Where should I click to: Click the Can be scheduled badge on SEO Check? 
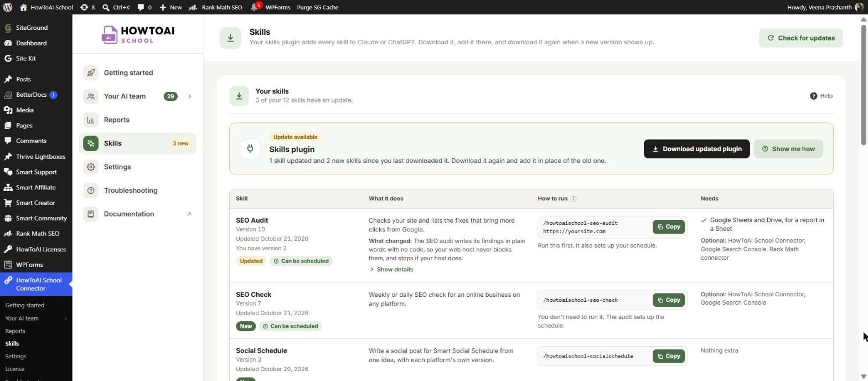click(x=290, y=326)
